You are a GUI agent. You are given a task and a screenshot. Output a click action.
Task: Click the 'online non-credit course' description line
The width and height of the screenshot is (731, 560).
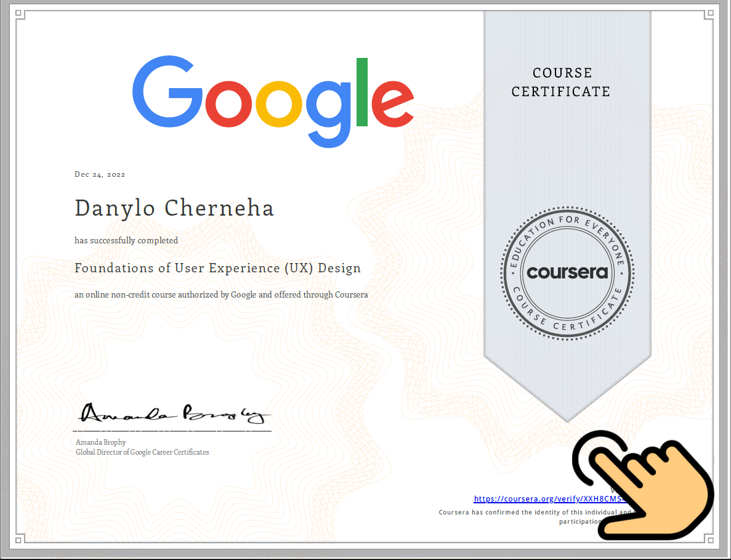221,294
